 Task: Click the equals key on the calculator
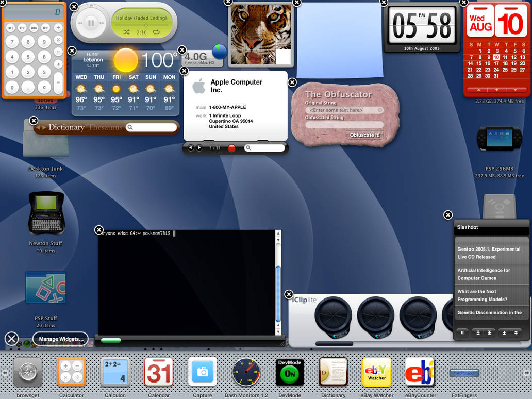(x=58, y=82)
